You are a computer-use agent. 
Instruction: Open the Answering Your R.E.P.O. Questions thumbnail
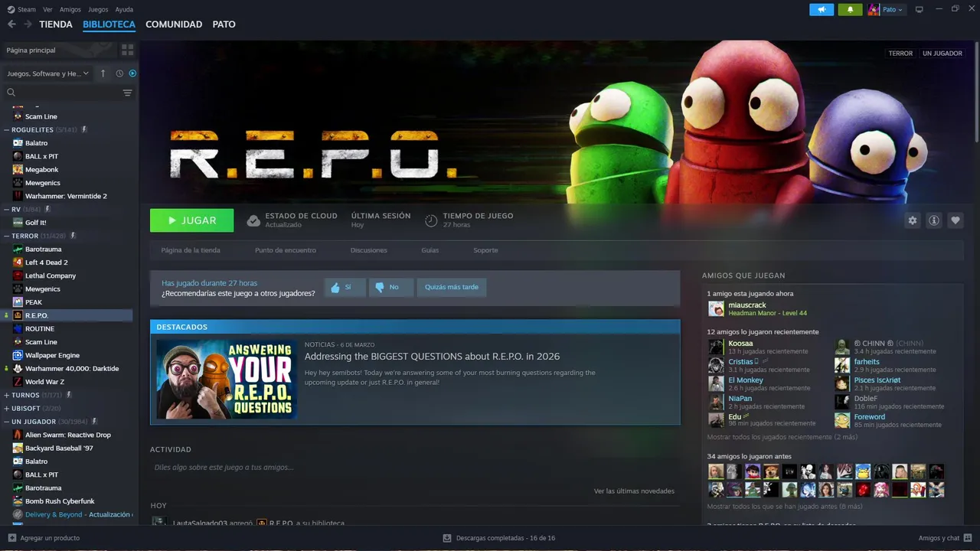[x=227, y=379]
